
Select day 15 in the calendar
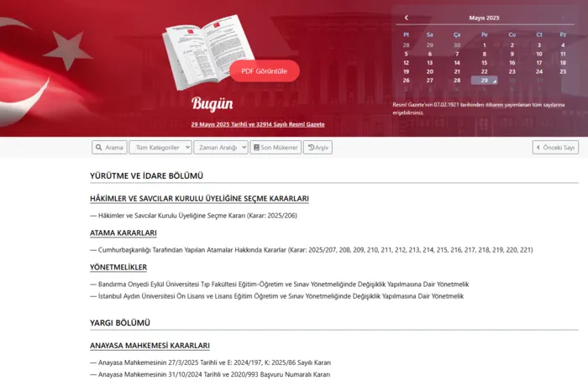pos(485,63)
